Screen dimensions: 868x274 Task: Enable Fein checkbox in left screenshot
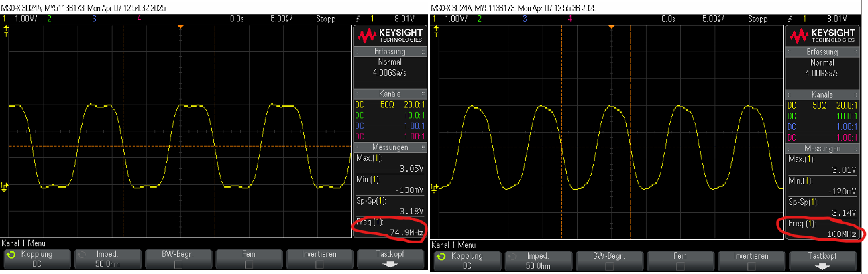[250, 265]
